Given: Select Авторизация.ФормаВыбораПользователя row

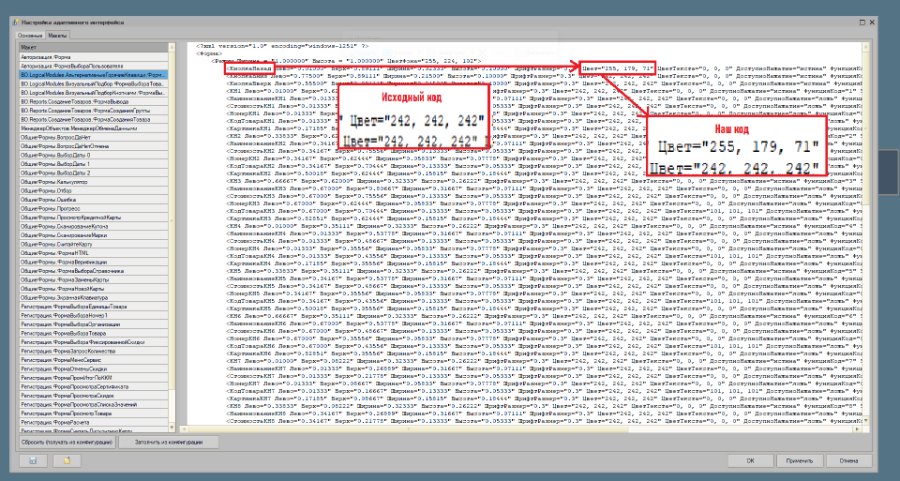Looking at the screenshot, I should tap(94, 66).
